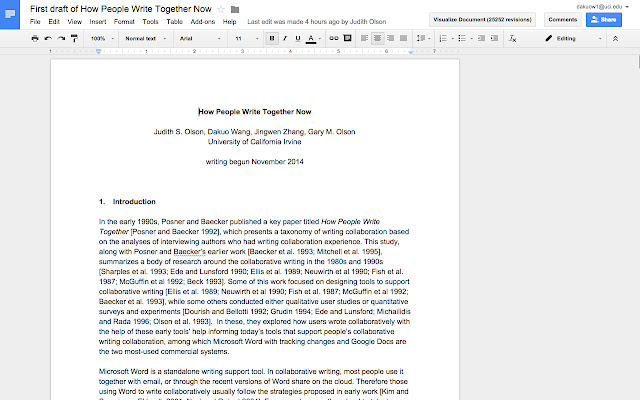Insert a comment with the comment icon
This screenshot has width=640, height=400.
pos(347,38)
